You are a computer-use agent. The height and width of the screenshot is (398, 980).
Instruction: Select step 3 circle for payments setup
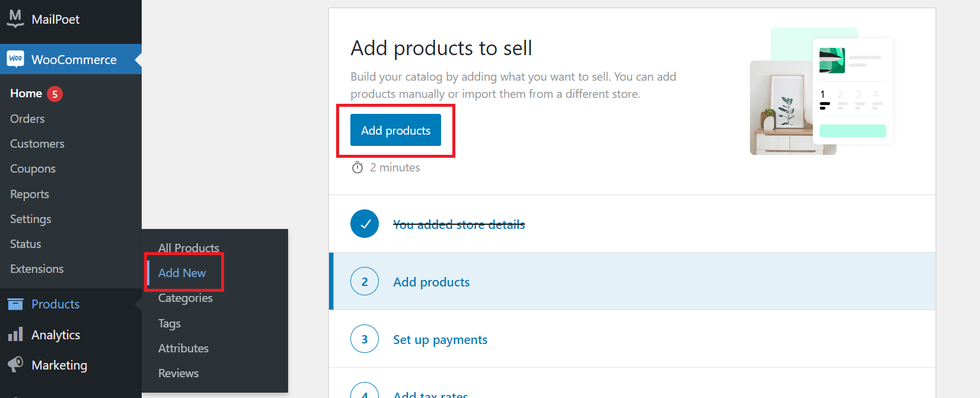pyautogui.click(x=364, y=339)
